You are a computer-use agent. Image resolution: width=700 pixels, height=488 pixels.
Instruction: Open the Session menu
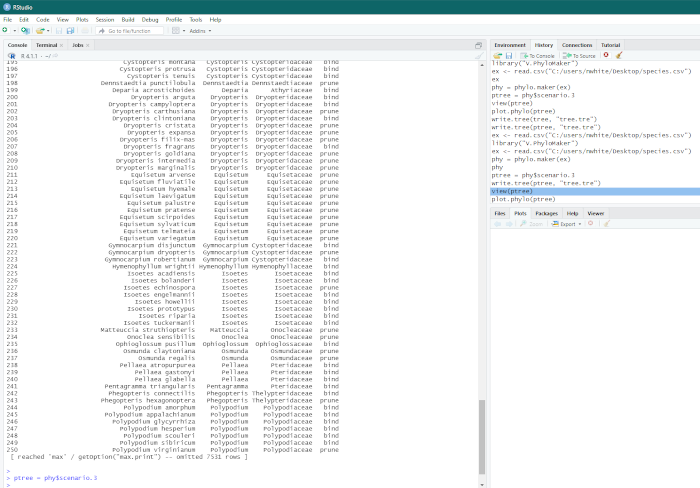click(105, 20)
